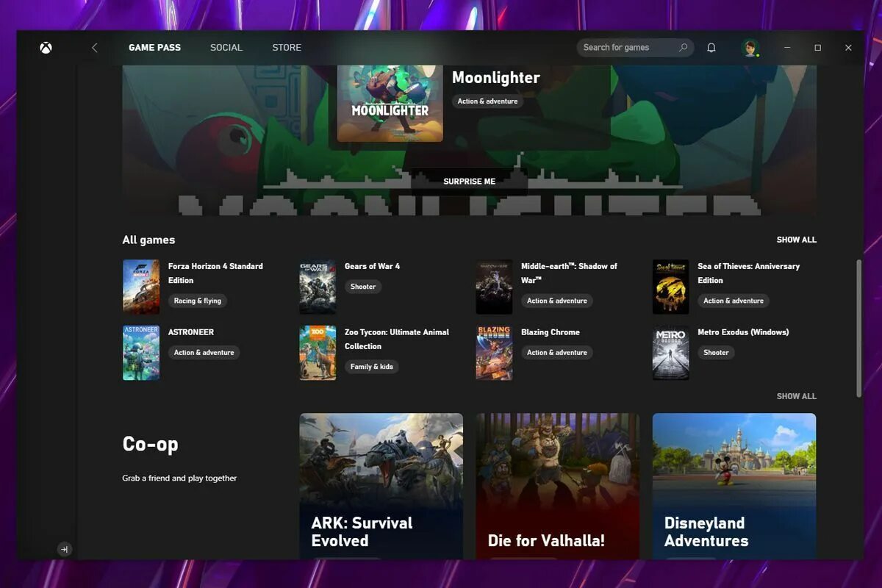Click the vertical scrollbar thumb
Screen dimensions: 882x588
coord(859,328)
